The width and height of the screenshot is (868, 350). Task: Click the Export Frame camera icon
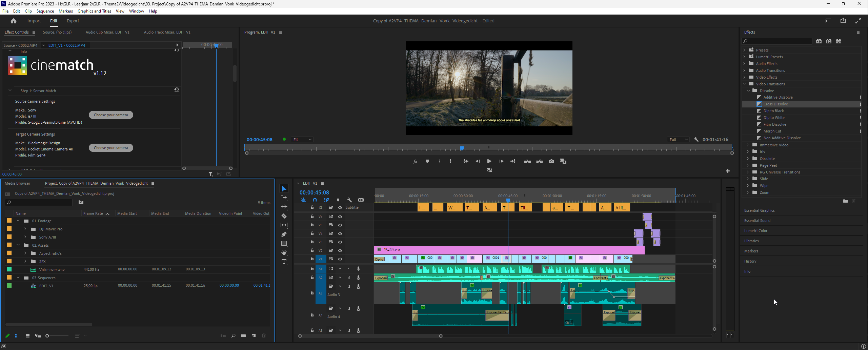click(551, 161)
